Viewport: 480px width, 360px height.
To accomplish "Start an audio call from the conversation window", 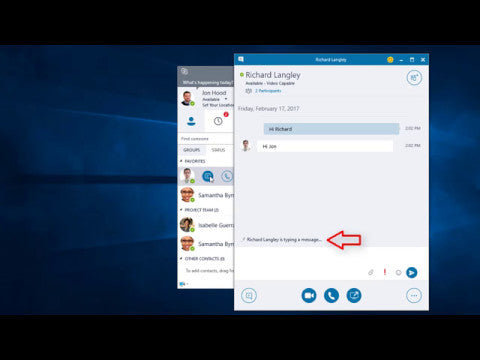I will [331, 295].
